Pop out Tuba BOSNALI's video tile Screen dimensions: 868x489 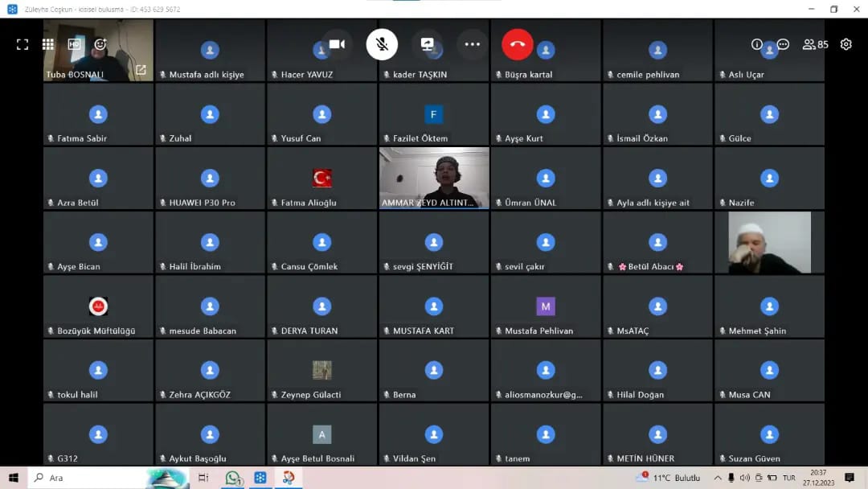click(x=141, y=71)
